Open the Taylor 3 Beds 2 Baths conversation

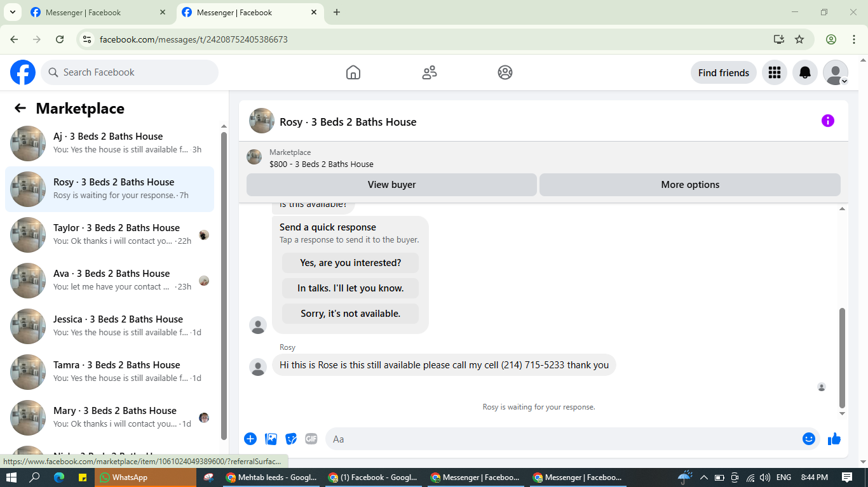point(109,235)
